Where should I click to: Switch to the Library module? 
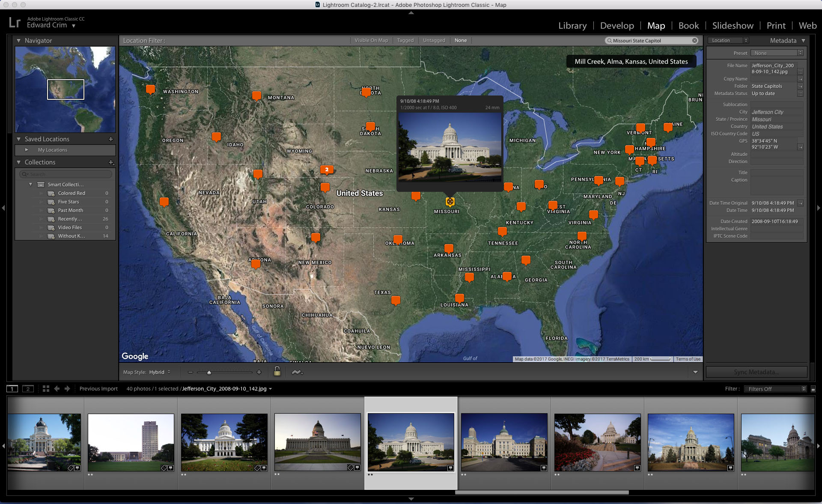[x=572, y=26]
